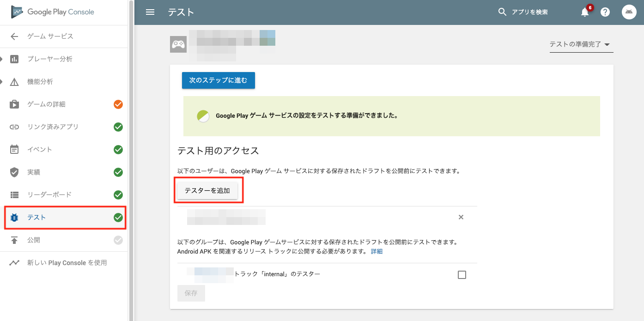The image size is (644, 321).
Task: Click the アプリを検索 search field
Action: 529,12
